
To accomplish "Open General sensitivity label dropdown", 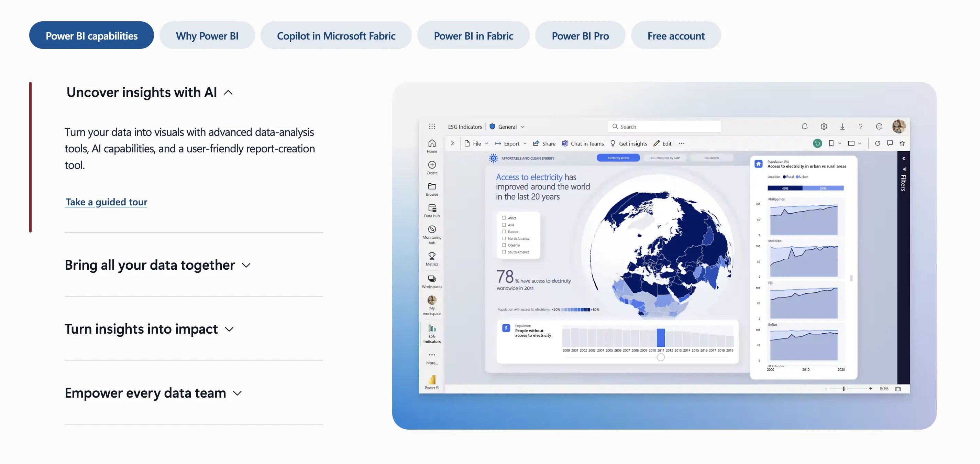I will click(507, 127).
